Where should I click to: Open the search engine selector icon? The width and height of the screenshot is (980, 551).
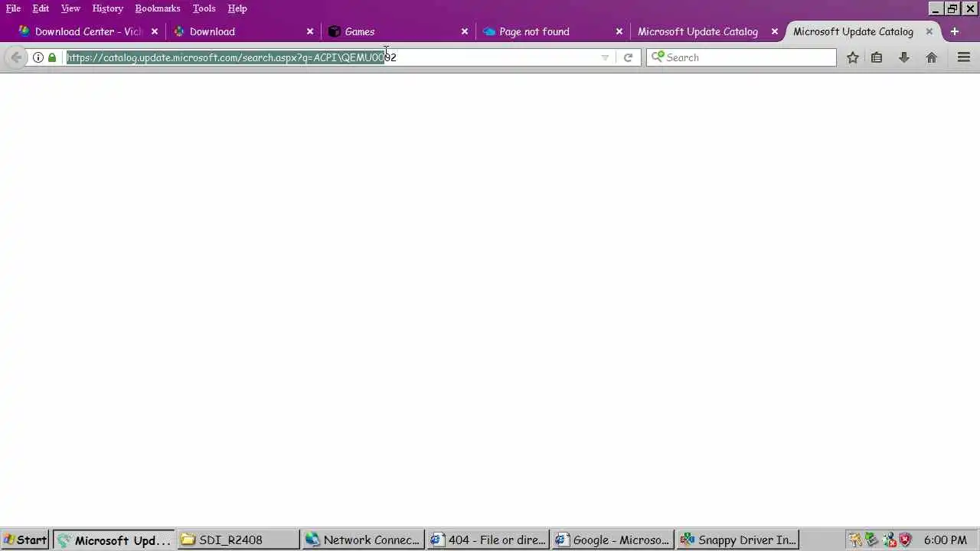[x=658, y=57]
